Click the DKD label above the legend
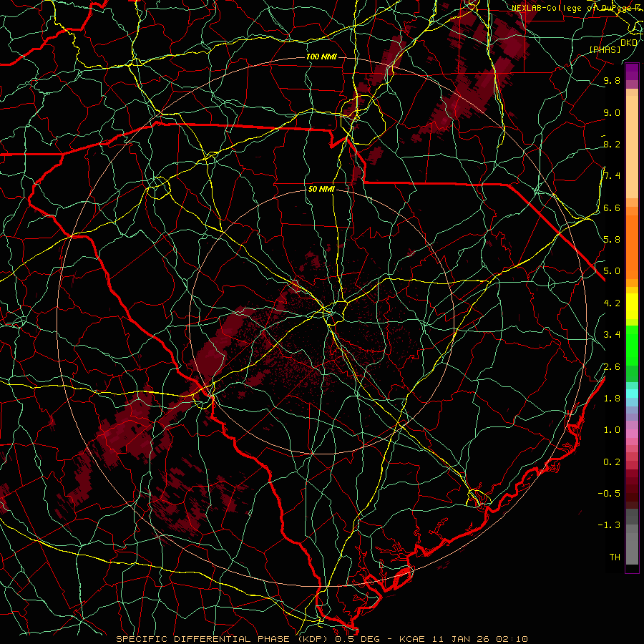This screenshot has height=644, width=644. click(629, 43)
